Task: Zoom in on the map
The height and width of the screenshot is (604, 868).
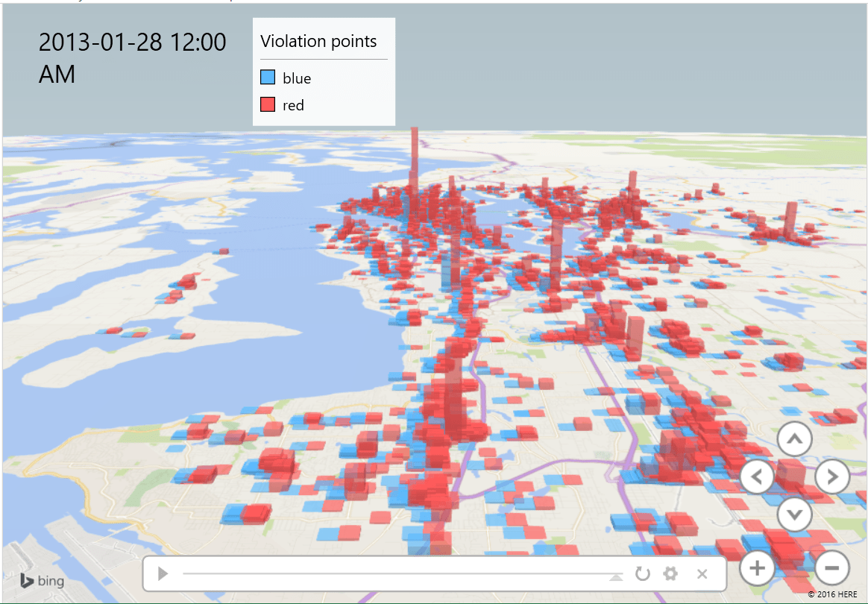Action: (758, 568)
